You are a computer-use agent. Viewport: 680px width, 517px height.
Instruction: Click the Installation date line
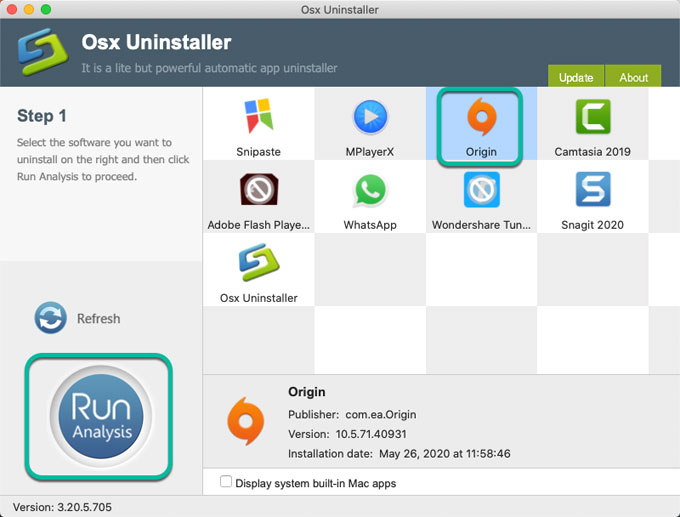pos(399,454)
